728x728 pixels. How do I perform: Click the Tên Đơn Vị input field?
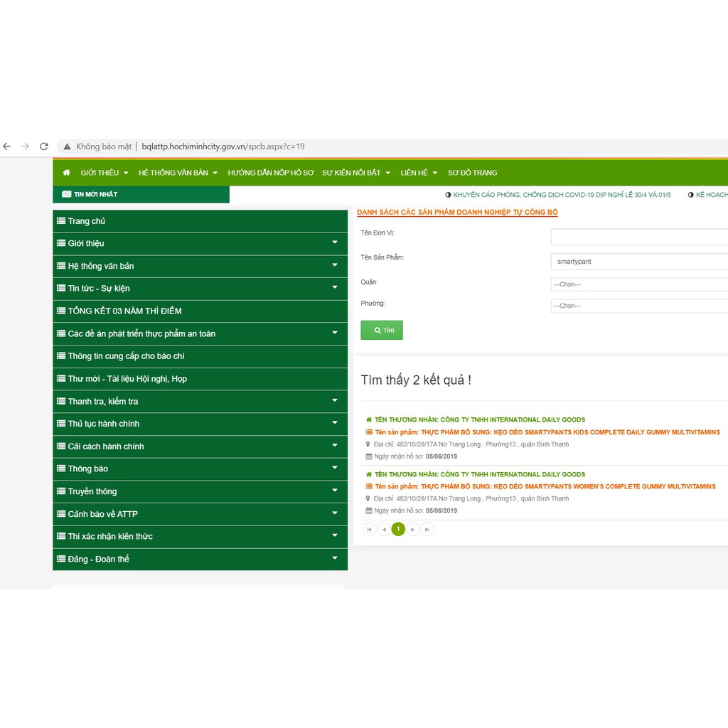tap(638, 237)
